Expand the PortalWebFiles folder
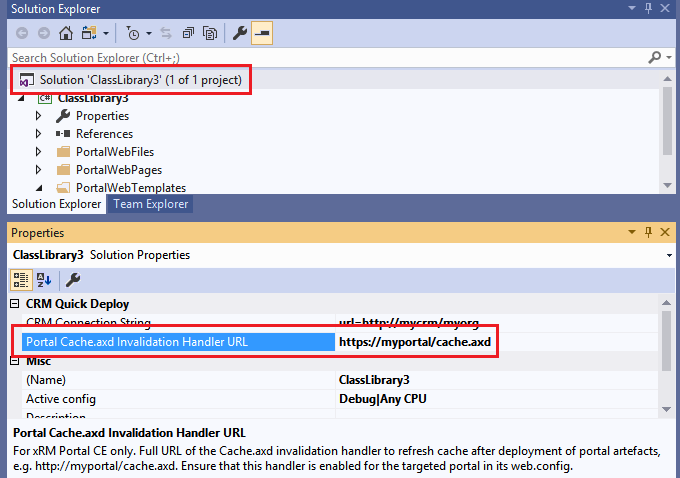Screen dimensions: 680x478 [39, 152]
